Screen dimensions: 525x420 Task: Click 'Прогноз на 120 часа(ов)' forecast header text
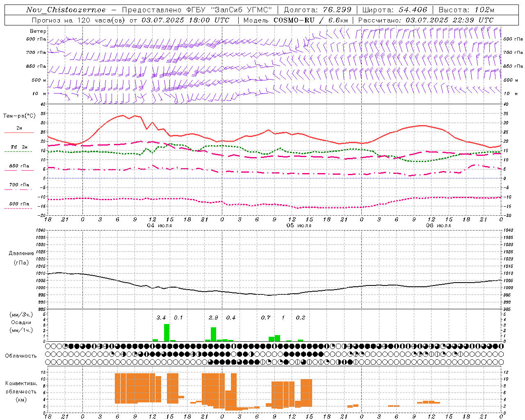[79, 20]
